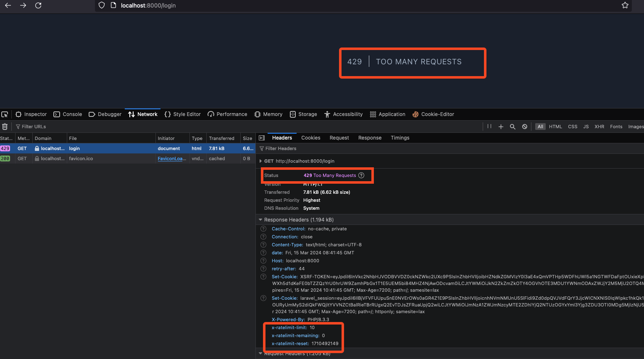The height and width of the screenshot is (359, 644).
Task: Switch to the Console panel
Action: [x=68, y=114]
